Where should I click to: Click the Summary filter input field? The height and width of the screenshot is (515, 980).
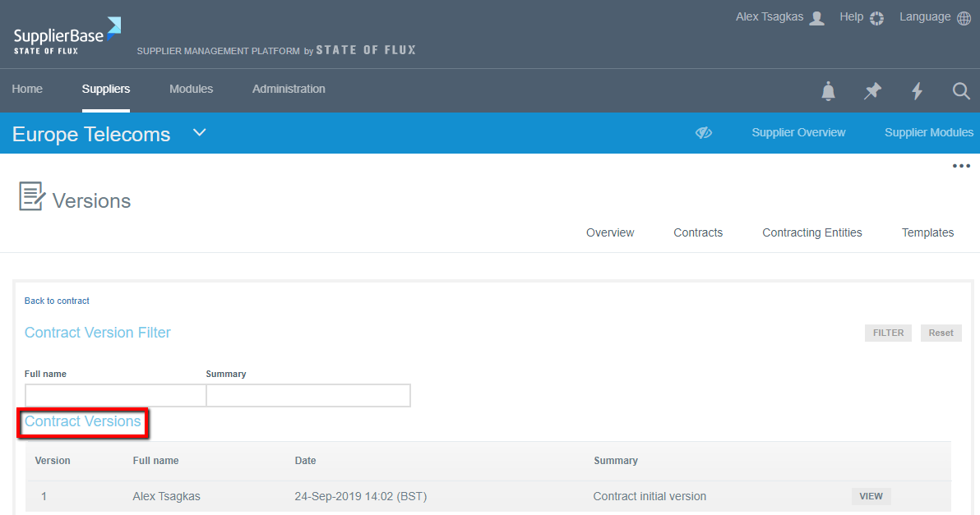[x=307, y=395]
